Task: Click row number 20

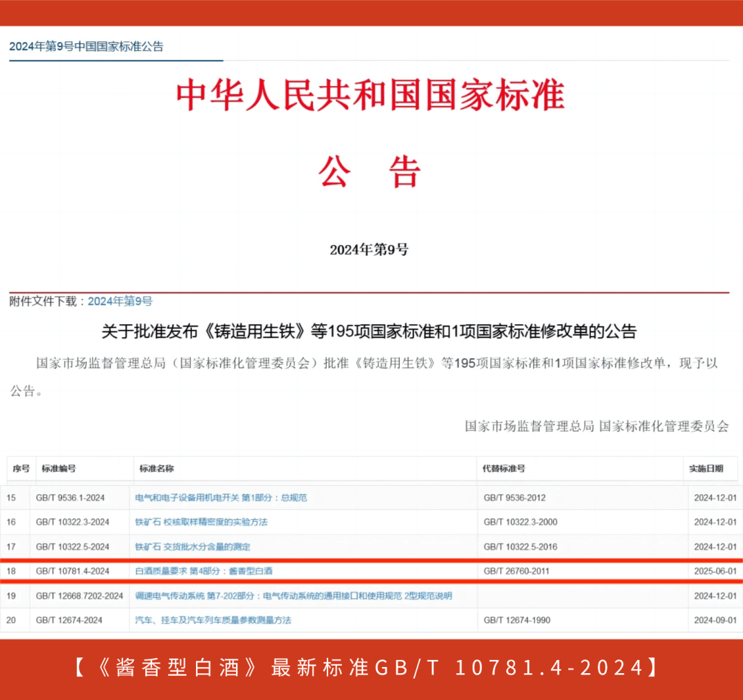Action: tap(12, 620)
